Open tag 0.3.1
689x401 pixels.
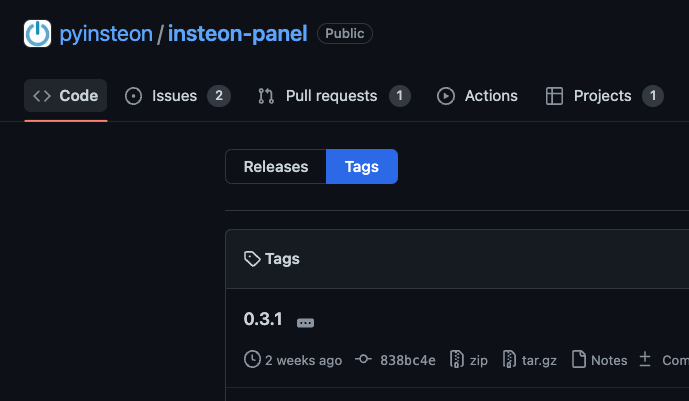263,319
